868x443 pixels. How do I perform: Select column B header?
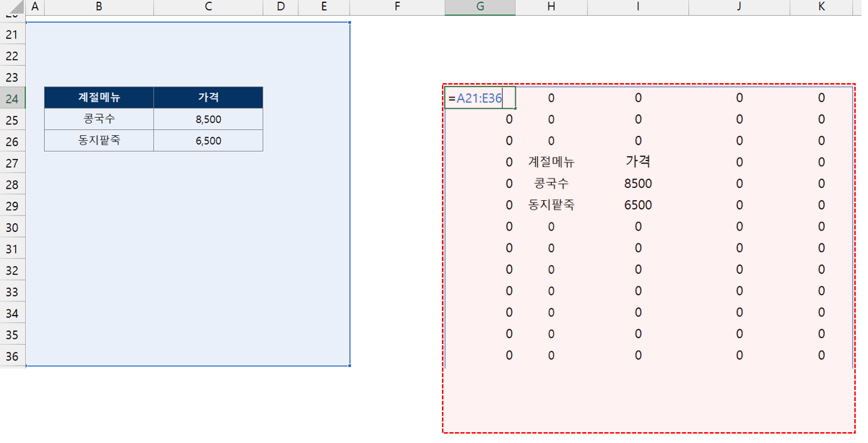(98, 7)
